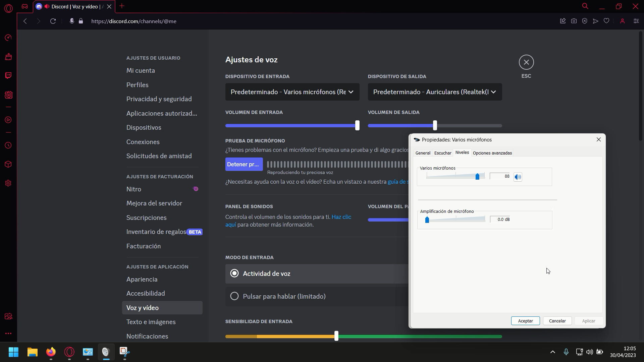Click microphone level value field showing 88
The width and height of the screenshot is (644, 362).
(x=500, y=176)
